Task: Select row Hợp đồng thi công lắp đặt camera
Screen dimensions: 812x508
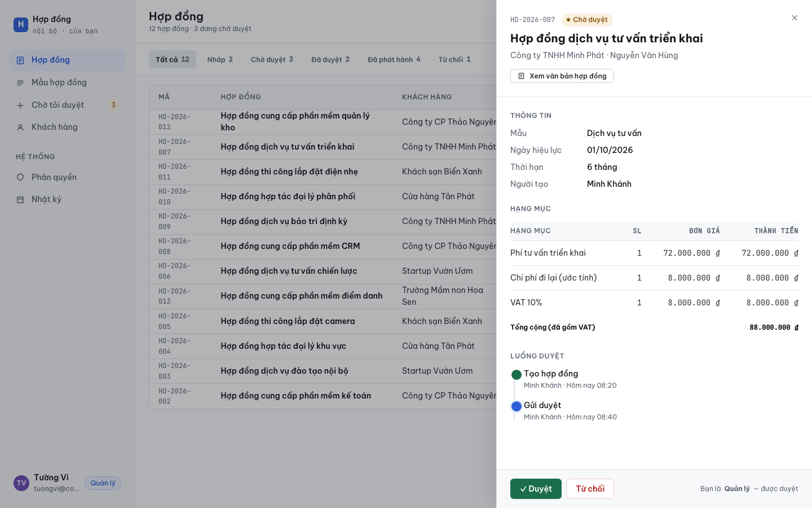Action: click(323, 321)
